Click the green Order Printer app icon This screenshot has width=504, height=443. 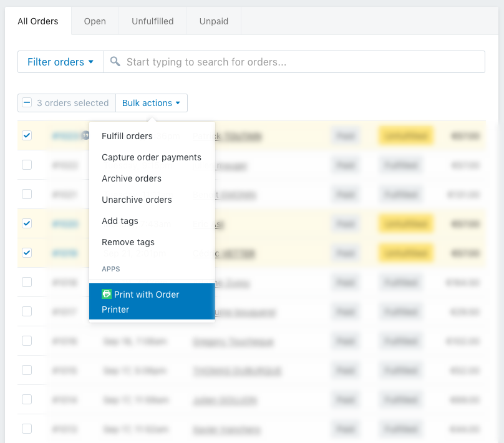click(x=107, y=294)
